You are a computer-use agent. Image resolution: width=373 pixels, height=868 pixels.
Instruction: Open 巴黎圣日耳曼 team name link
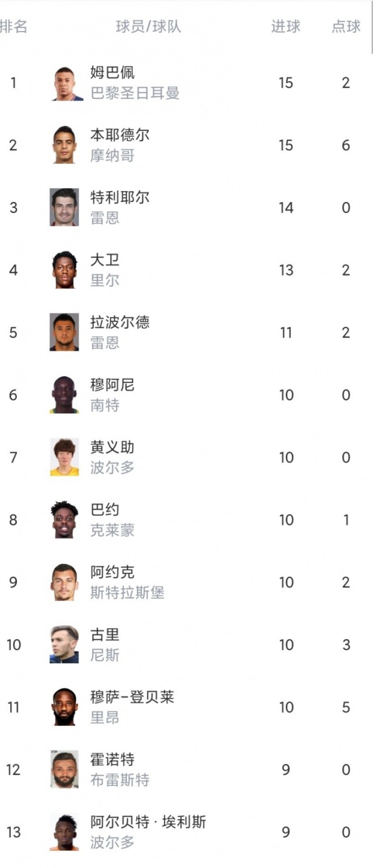point(135,93)
